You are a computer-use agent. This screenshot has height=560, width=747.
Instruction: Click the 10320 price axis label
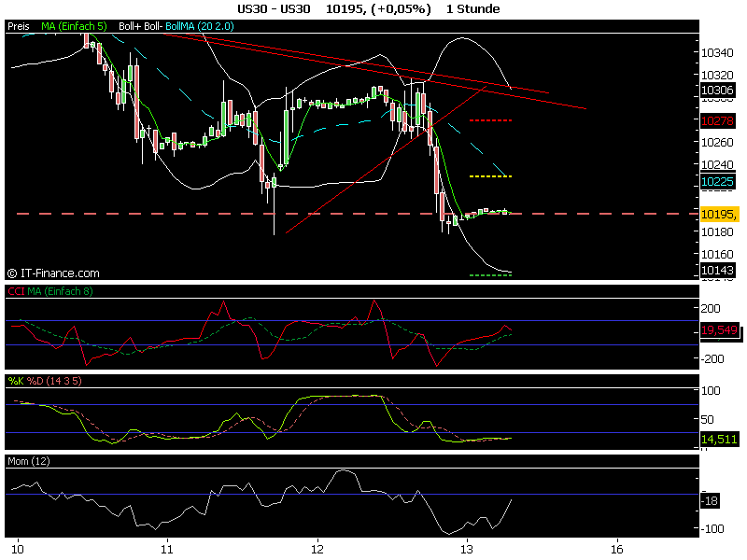[717, 75]
